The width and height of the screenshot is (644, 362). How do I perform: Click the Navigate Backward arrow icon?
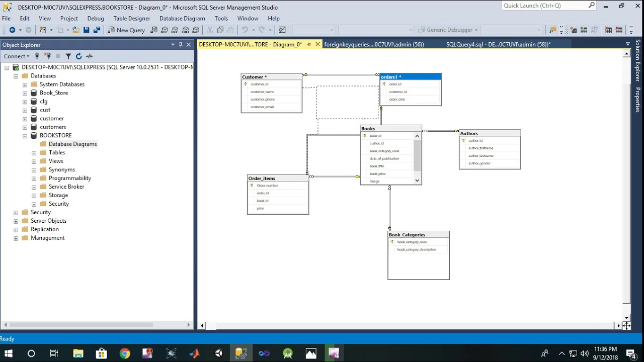pyautogui.click(x=12, y=30)
